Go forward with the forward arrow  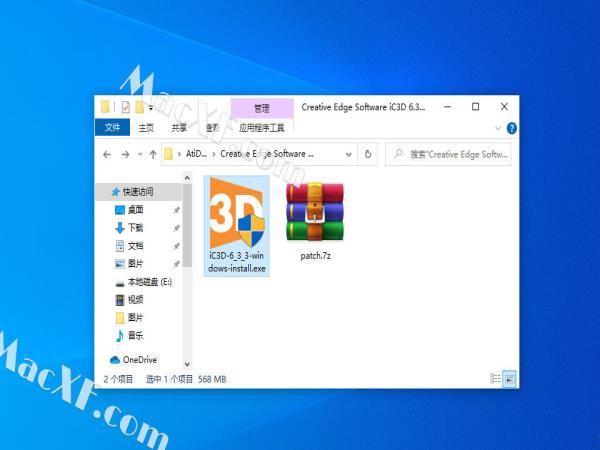click(x=125, y=155)
